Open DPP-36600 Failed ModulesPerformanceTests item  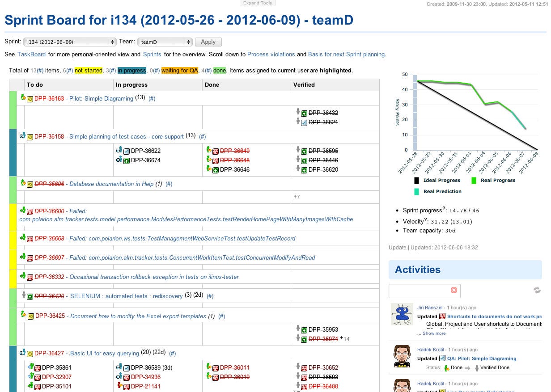(186, 215)
